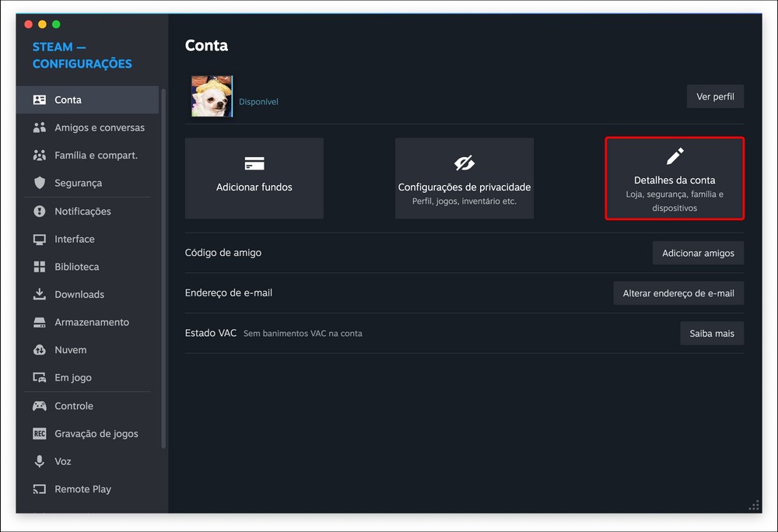The height and width of the screenshot is (532, 778).
Task: Go to the Família e compart. section
Action: tap(96, 156)
